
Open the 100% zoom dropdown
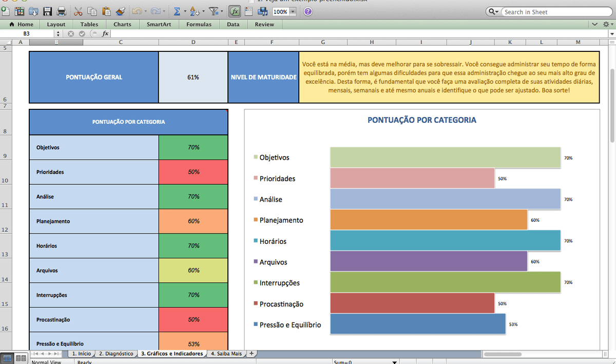click(x=293, y=11)
